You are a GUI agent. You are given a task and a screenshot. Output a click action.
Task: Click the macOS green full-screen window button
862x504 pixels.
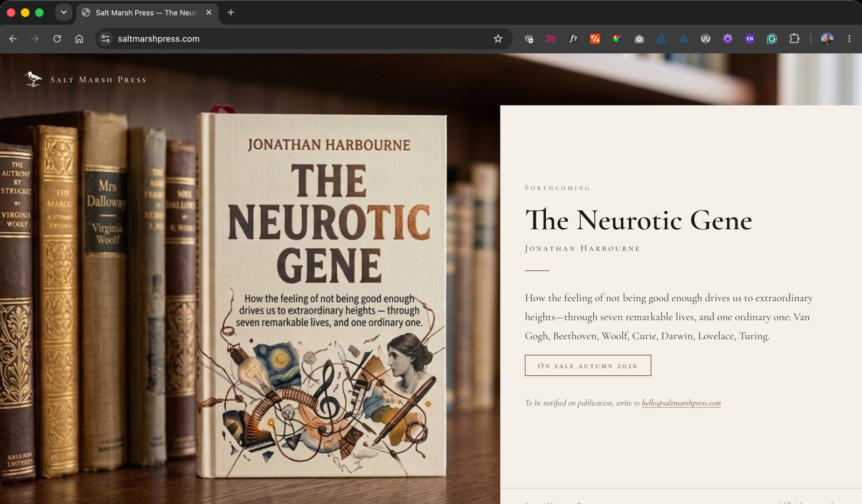39,12
